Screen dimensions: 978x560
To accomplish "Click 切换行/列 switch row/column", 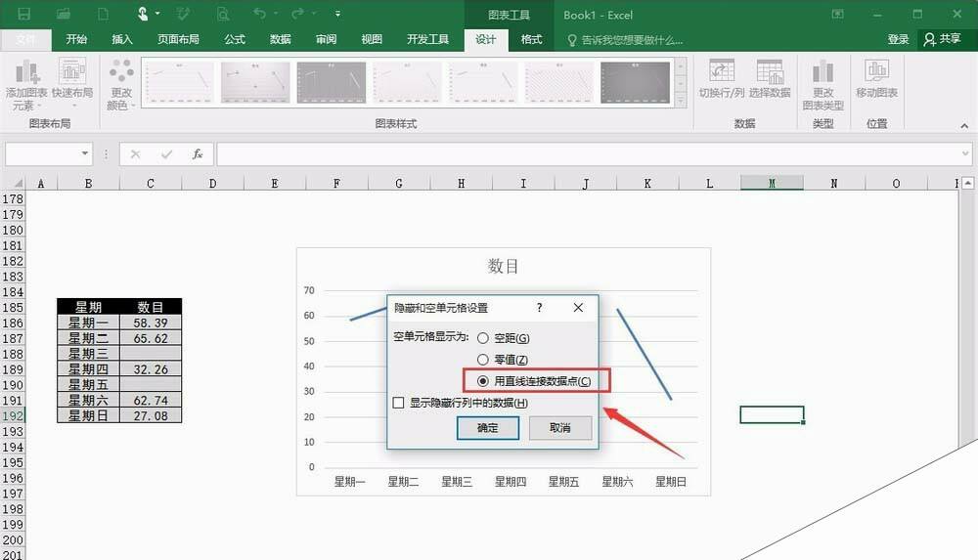I will [x=722, y=78].
